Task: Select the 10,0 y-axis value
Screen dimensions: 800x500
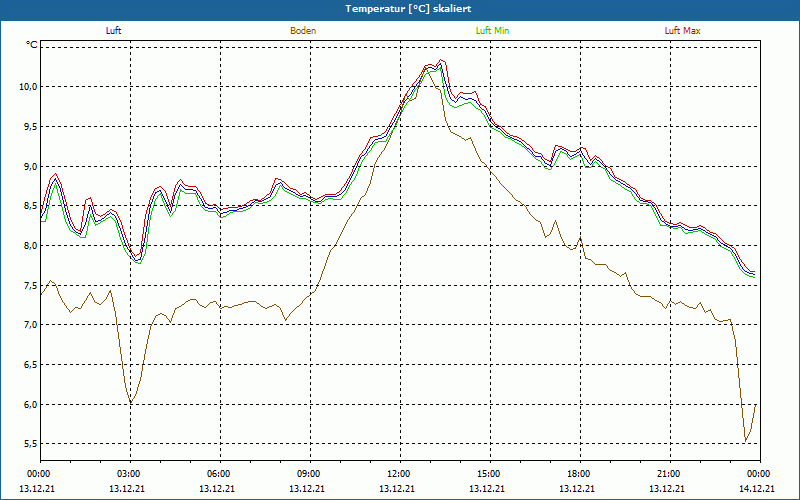Action: (x=28, y=87)
